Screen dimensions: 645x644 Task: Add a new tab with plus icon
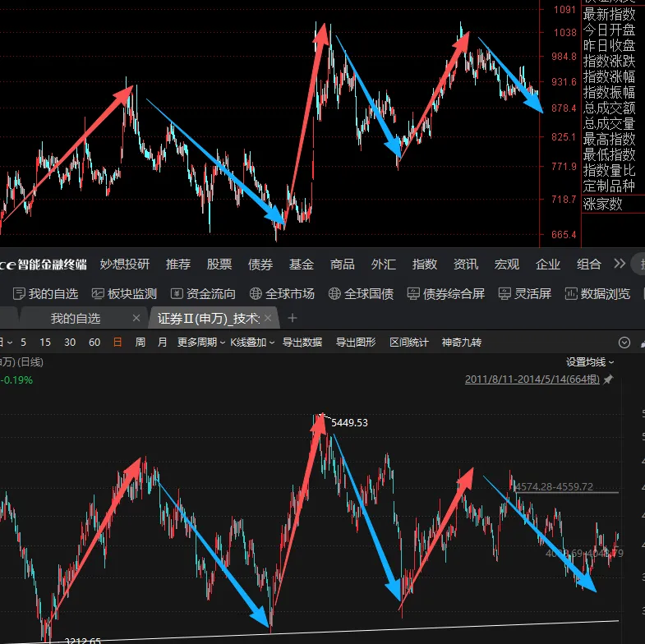click(x=293, y=318)
